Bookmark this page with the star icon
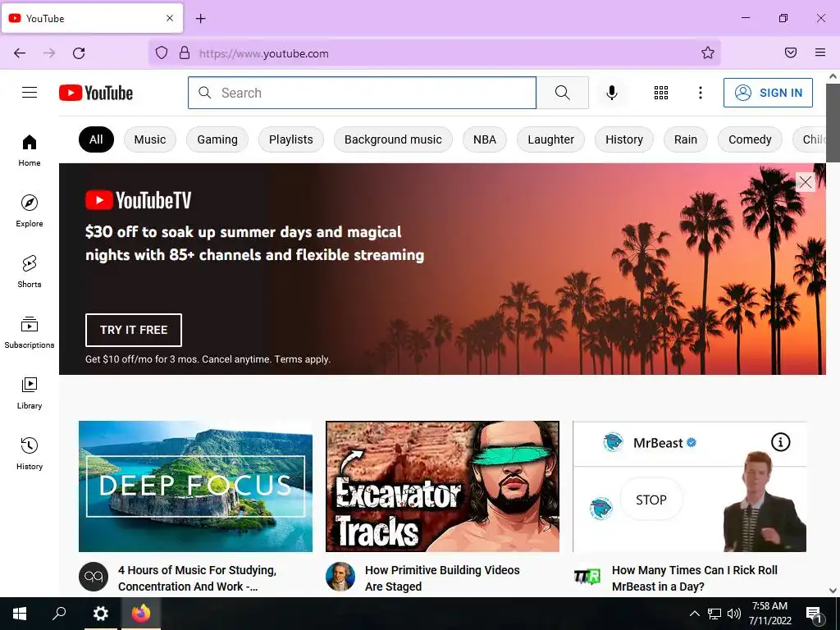Screen dimensions: 840x630 pyautogui.click(x=708, y=52)
